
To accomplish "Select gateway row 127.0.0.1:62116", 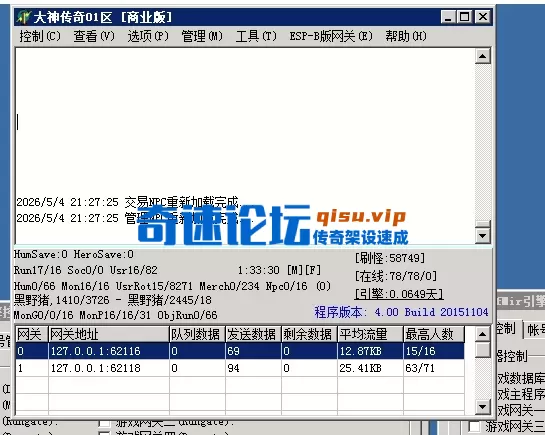I will pos(240,351).
